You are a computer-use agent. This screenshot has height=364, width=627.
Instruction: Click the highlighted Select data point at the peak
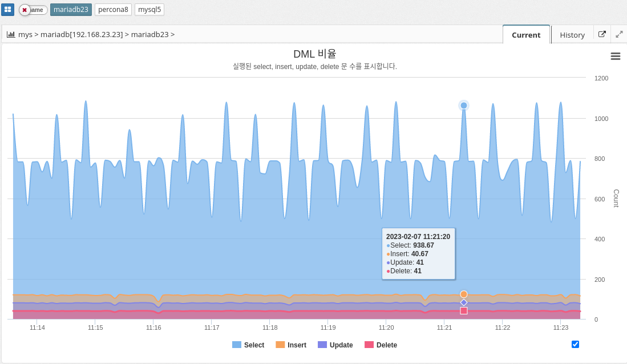tap(464, 106)
